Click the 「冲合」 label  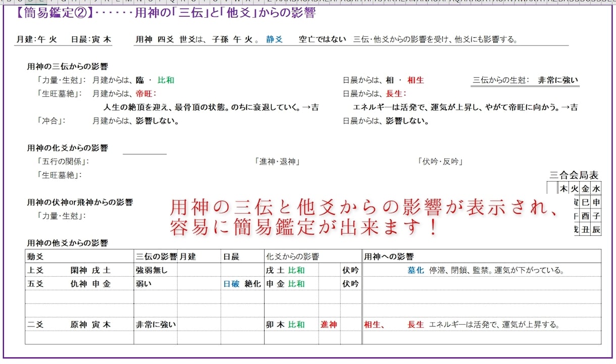tap(51, 121)
